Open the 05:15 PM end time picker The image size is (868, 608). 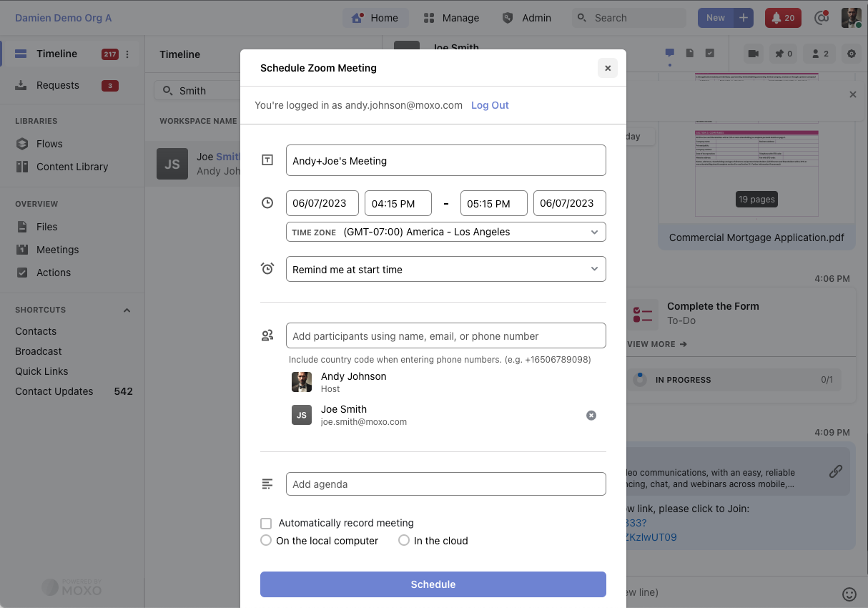pyautogui.click(x=494, y=203)
